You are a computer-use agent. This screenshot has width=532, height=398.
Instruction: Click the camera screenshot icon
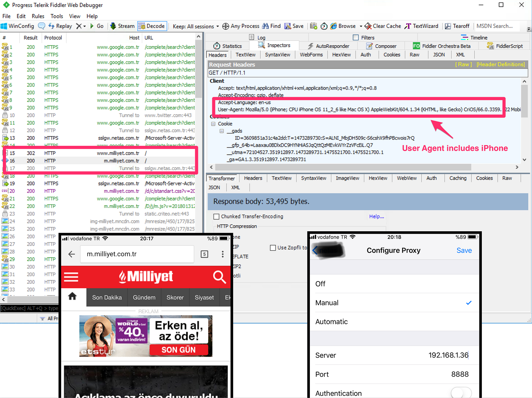313,26
